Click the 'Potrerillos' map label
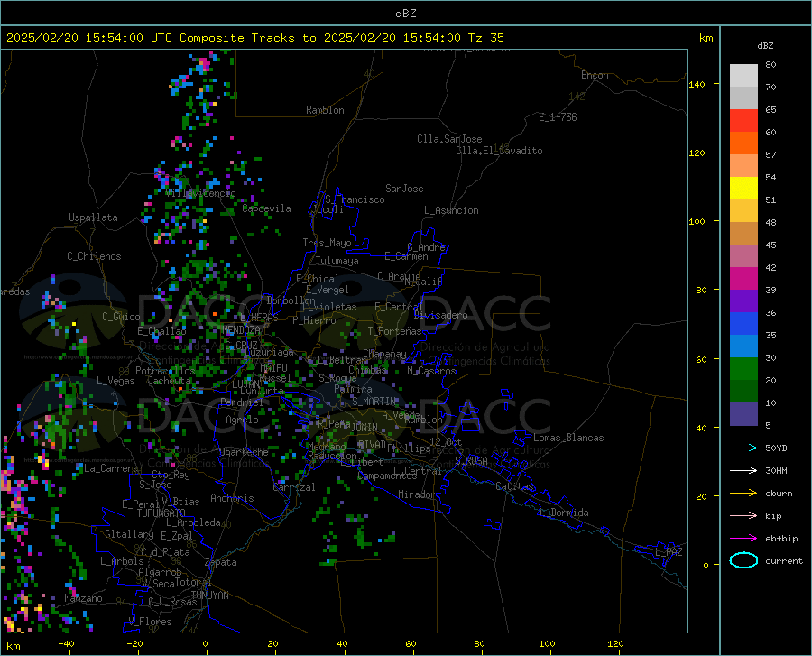Image resolution: width=812 pixels, height=656 pixels. tap(165, 371)
